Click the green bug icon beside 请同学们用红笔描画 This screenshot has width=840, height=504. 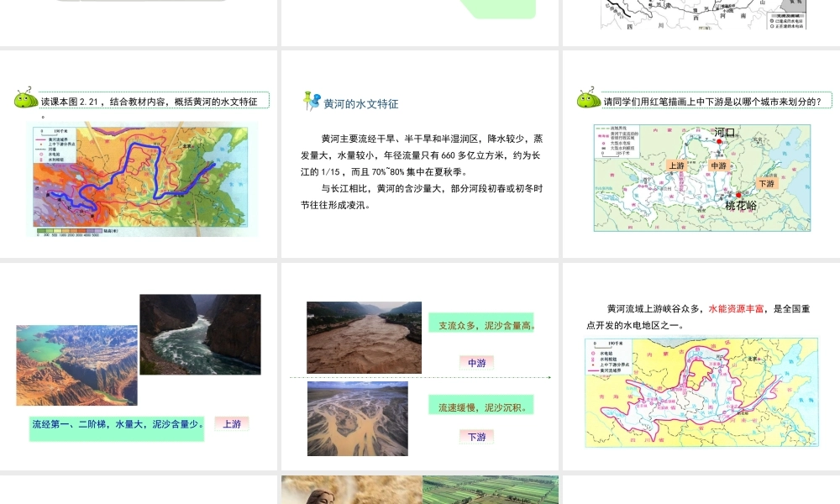click(x=588, y=98)
